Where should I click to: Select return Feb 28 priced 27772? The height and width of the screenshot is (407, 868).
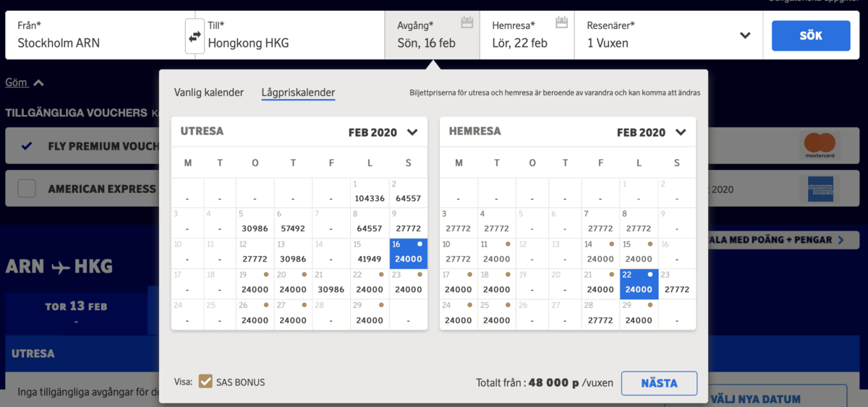tap(600, 314)
